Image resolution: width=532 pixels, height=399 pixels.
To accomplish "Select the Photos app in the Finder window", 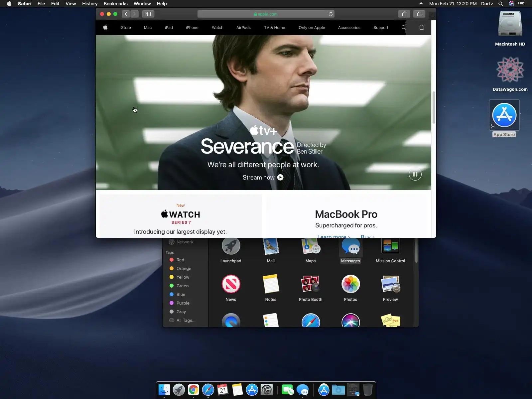I will (350, 288).
